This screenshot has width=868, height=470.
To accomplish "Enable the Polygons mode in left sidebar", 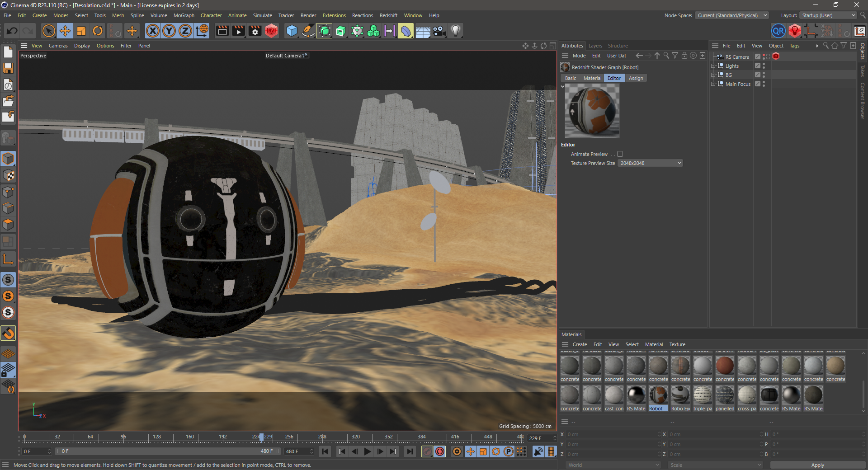I will pos(8,225).
